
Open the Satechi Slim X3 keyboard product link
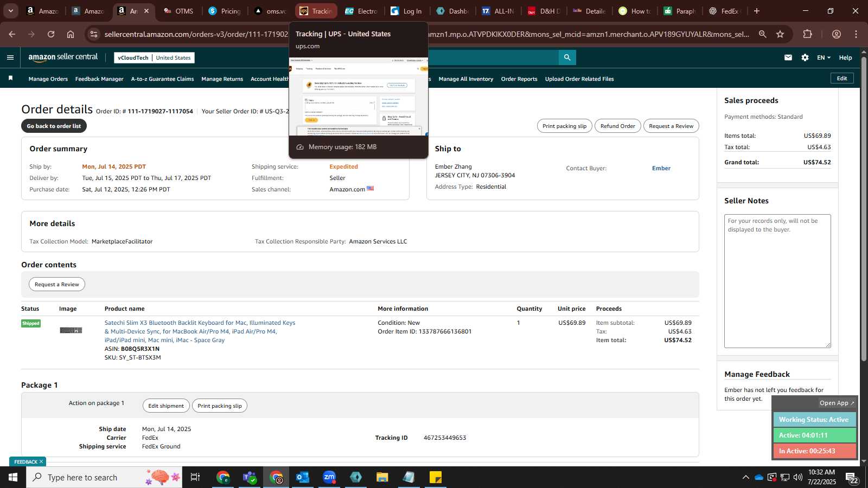pyautogui.click(x=200, y=331)
